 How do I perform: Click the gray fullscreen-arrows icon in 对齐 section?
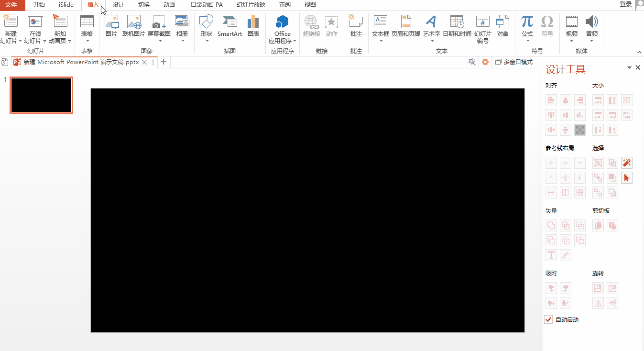580,130
